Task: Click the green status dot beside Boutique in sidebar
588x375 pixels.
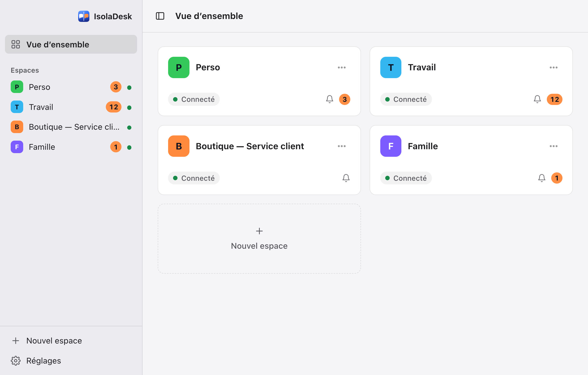Action: pos(129,128)
